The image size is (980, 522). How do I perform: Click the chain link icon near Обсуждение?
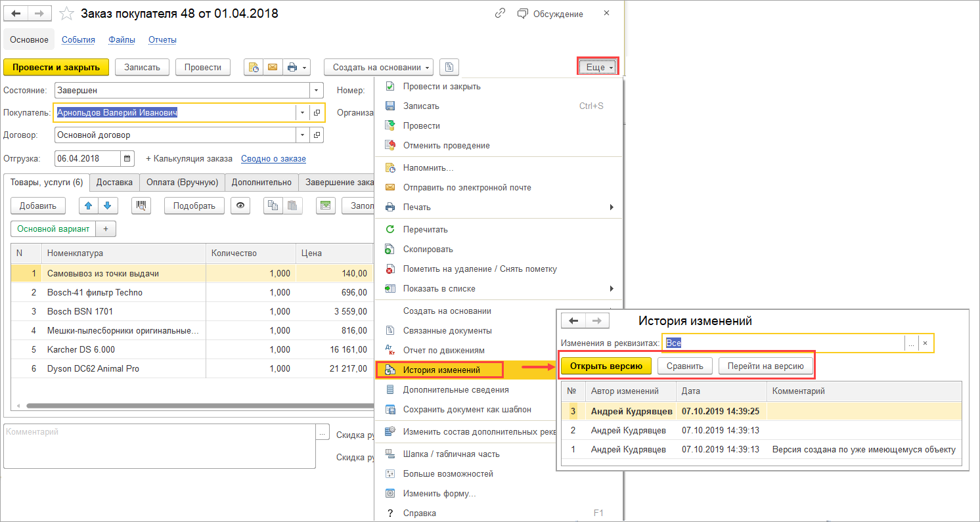point(501,14)
